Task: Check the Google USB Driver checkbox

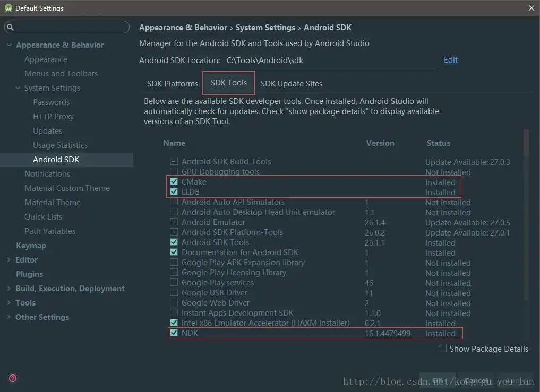Action: [x=174, y=292]
